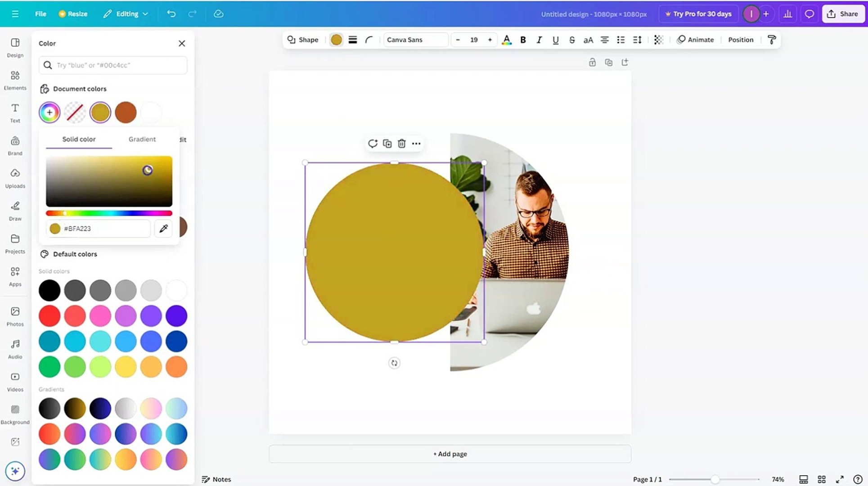868x486 pixels.
Task: Select the Draw tool from the sidebar
Action: 15,211
